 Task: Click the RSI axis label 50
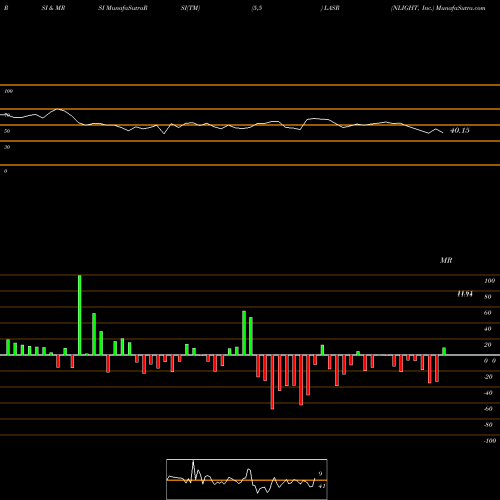(7, 131)
